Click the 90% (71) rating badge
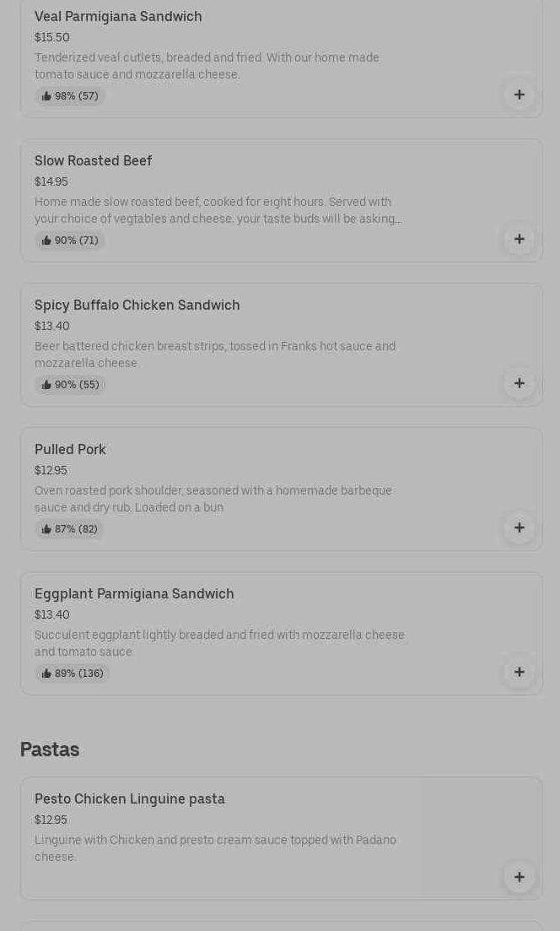560x931 pixels. (x=70, y=241)
